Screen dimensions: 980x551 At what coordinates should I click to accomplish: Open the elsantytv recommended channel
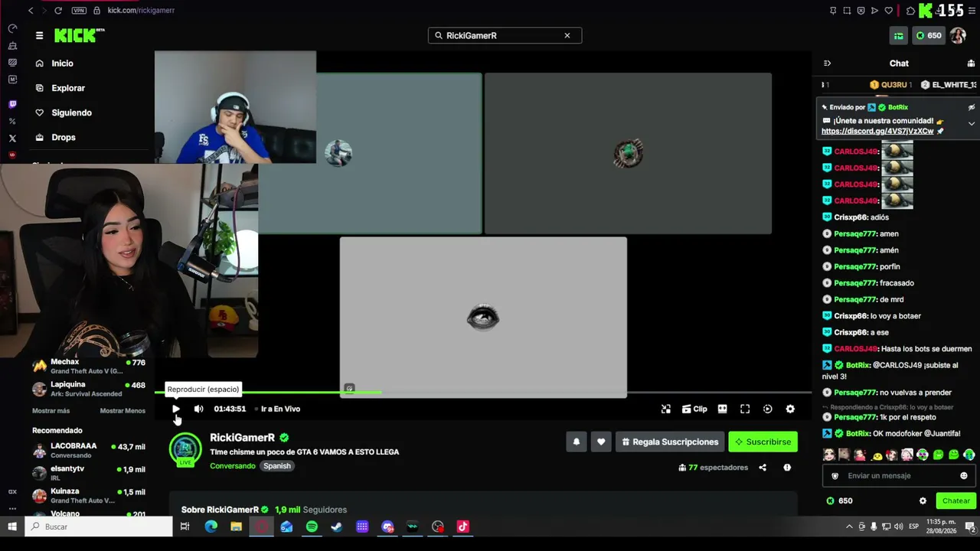[x=89, y=473]
